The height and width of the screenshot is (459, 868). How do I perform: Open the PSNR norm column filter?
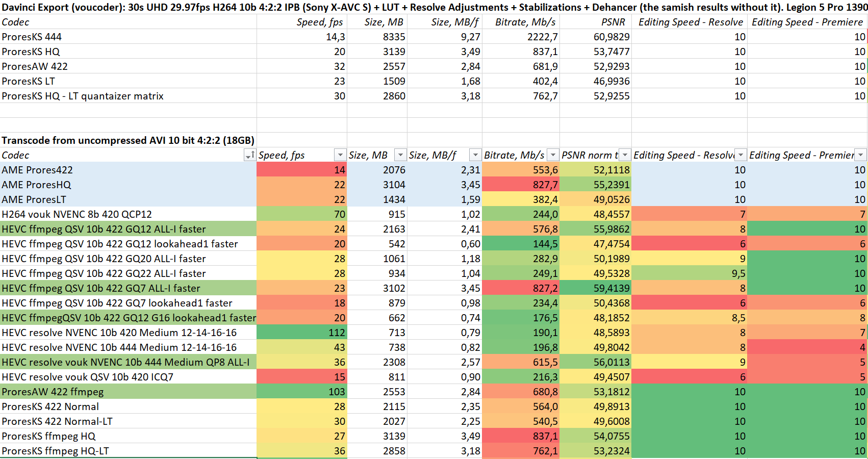(624, 155)
